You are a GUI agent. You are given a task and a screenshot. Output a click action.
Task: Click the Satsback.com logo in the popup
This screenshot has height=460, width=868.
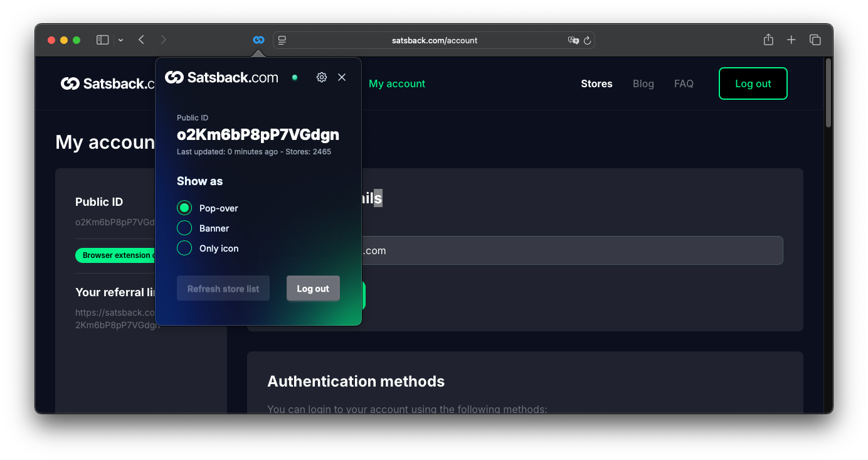click(x=221, y=77)
